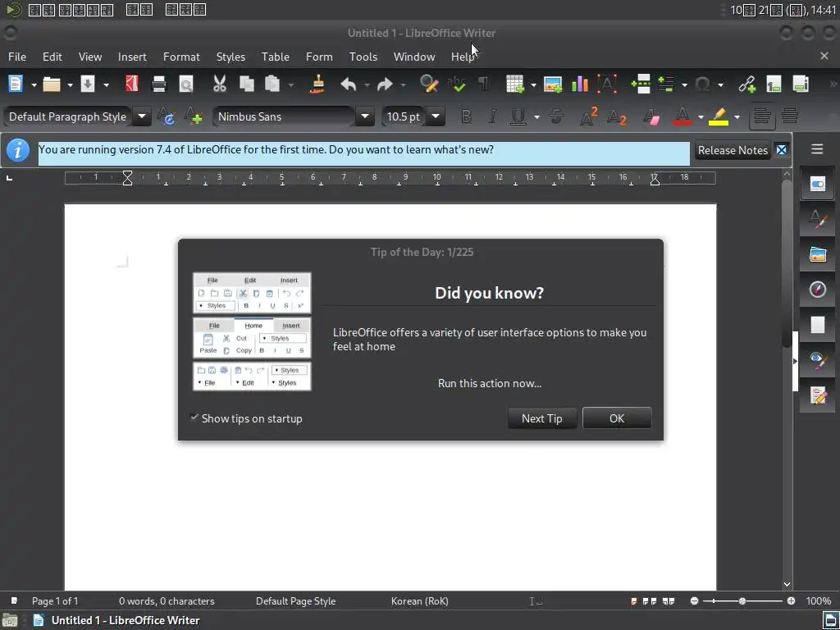Viewport: 840px width, 630px height.
Task: Open the Save dropdown arrow
Action: 106,84
